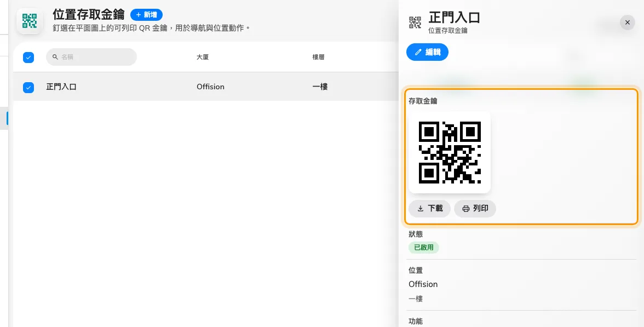Viewport: 644px width, 327px height.
Task: Click the Offision location value in panel
Action: coord(423,284)
